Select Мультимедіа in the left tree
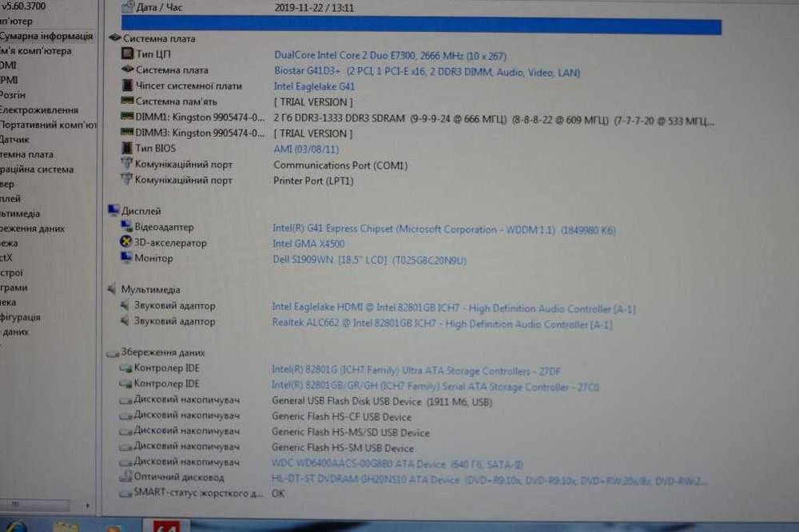Viewport: 799px width, 532px height. [x=20, y=213]
